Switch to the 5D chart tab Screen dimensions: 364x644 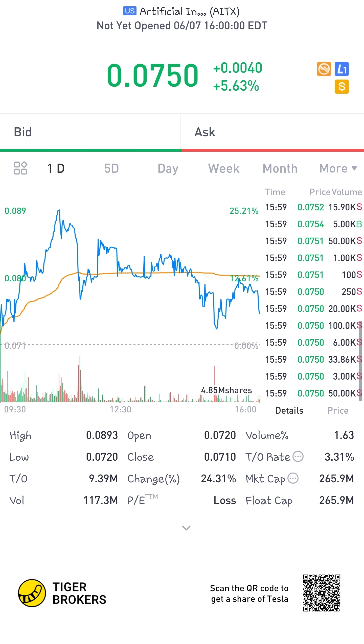tap(111, 168)
